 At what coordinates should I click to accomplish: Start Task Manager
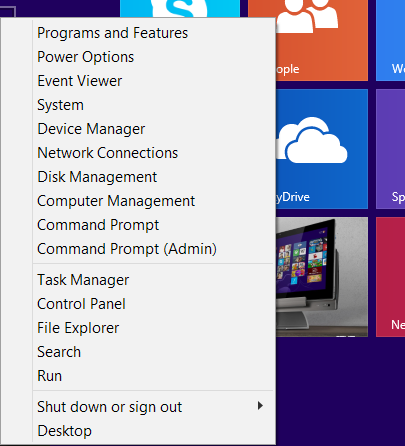83,280
